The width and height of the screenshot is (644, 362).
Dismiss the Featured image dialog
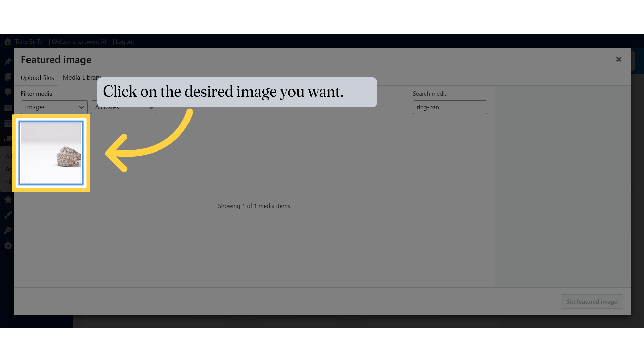click(619, 59)
